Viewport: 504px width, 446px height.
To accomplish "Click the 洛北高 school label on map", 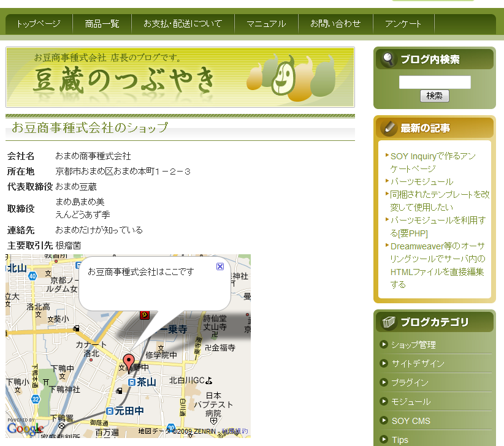I will (38, 307).
